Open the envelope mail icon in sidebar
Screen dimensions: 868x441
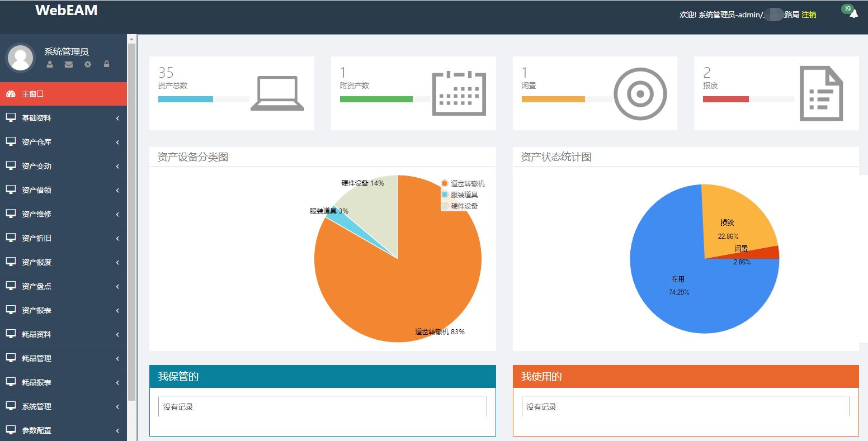pyautogui.click(x=69, y=64)
